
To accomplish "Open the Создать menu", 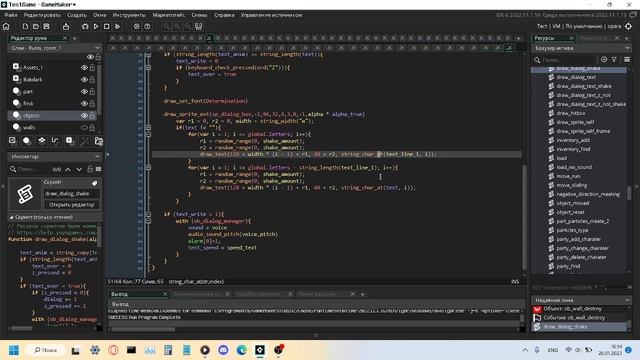I will (x=77, y=15).
